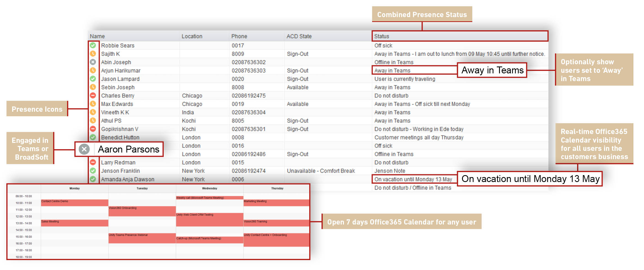Viewport: 644px width, 270px height.
Task: Click the Unity Web Client CRM Testing event
Action: pyautogui.click(x=210, y=220)
